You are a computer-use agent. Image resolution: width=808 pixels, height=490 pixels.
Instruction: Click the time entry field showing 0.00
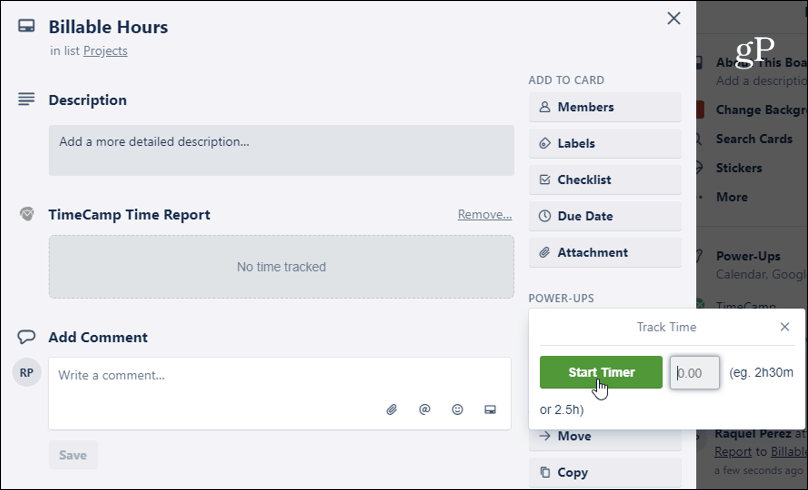695,373
